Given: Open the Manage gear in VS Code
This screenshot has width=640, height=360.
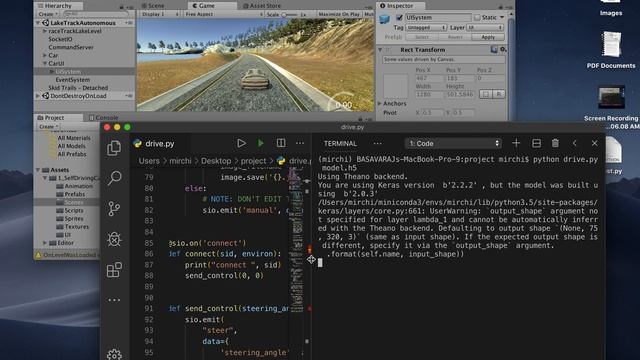Looking at the screenshot, I should 114,355.
